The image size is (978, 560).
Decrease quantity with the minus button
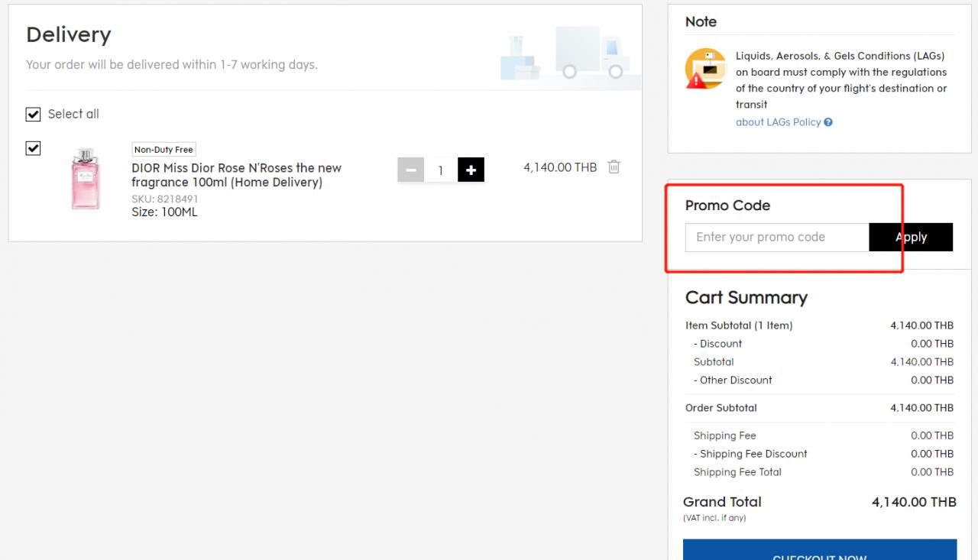coord(410,170)
